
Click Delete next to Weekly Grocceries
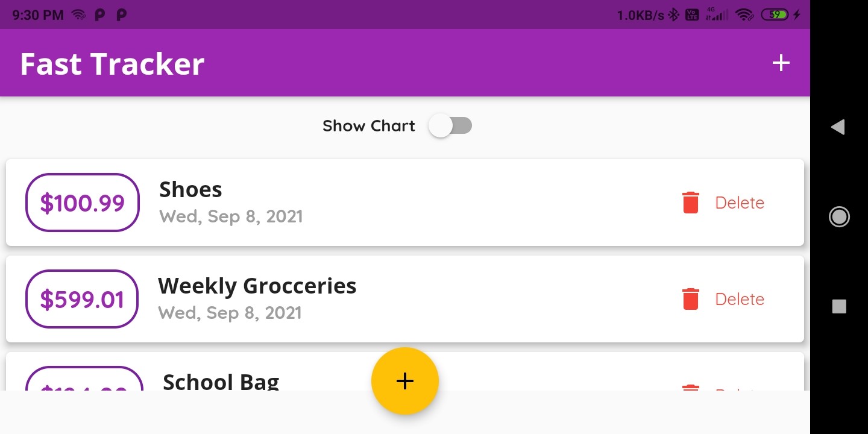pos(740,299)
